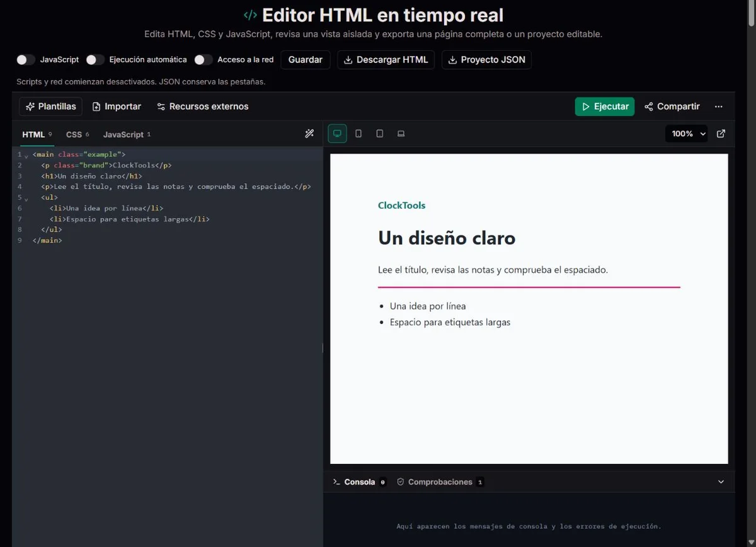Click the Importar button
Screen dimensions: 756x547
[x=117, y=107]
